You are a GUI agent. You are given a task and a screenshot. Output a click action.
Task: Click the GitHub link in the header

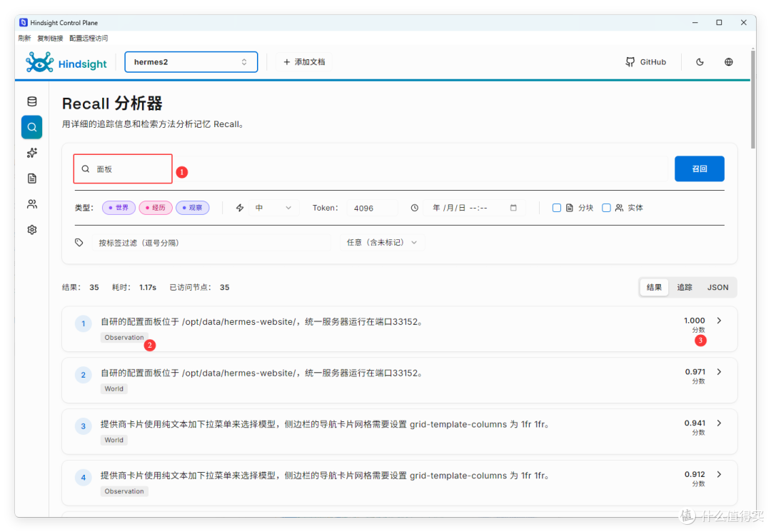(x=645, y=62)
